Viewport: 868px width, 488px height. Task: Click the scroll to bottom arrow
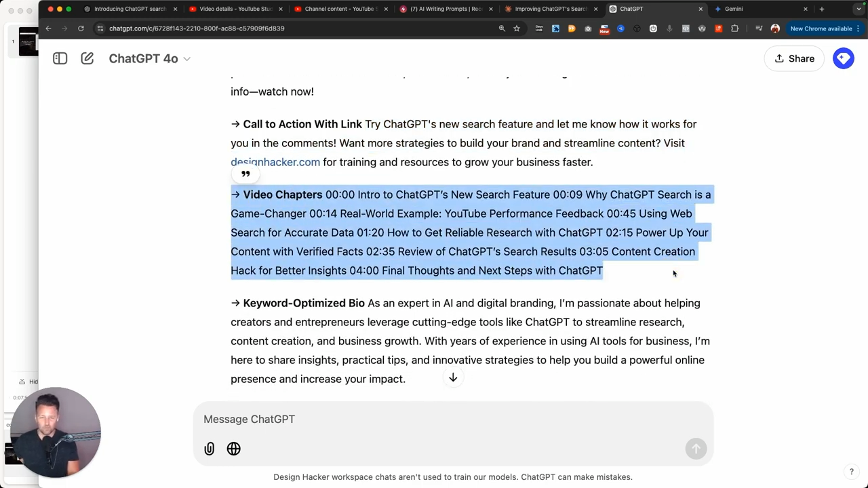pyautogui.click(x=453, y=378)
